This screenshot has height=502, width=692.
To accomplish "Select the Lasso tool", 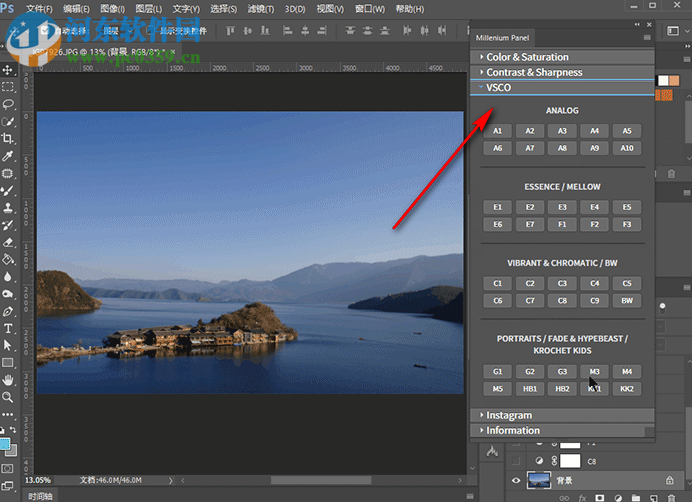I will click(8, 104).
